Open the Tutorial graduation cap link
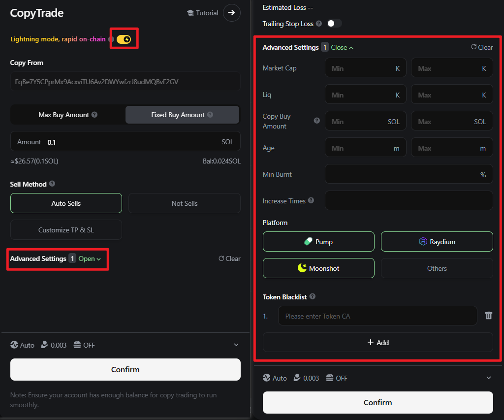This screenshot has width=504, height=420. click(203, 13)
